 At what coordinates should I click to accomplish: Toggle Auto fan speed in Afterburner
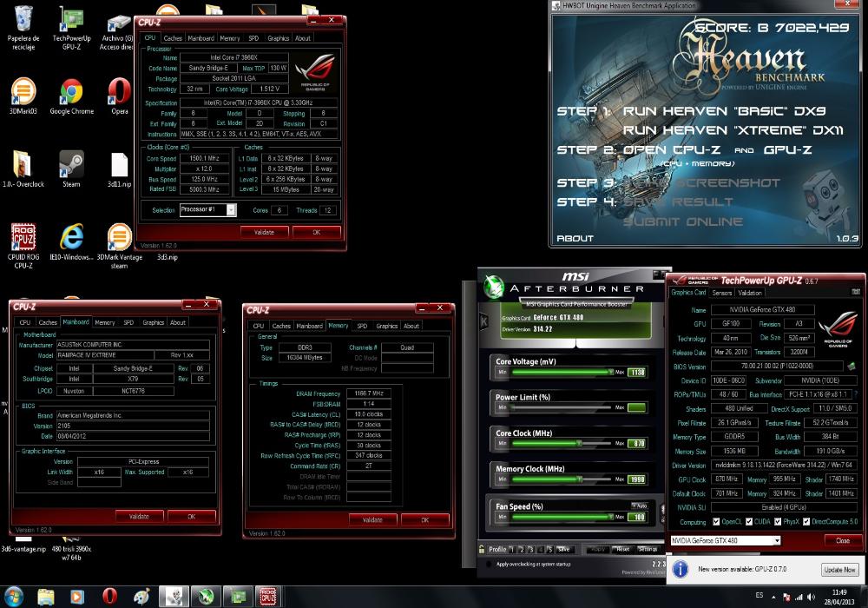click(640, 506)
